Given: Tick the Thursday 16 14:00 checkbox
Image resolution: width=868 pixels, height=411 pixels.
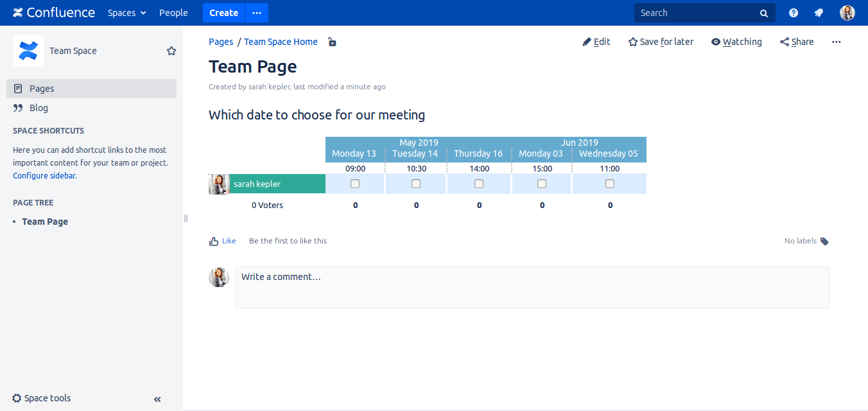Looking at the screenshot, I should click(479, 184).
